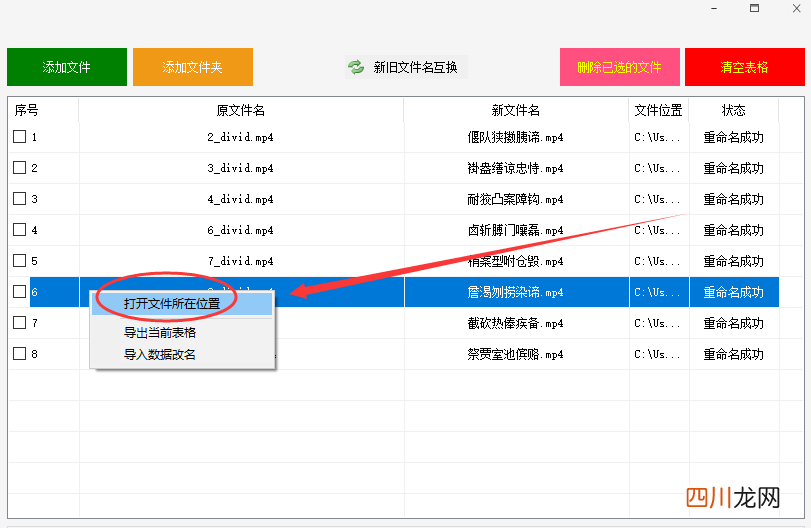Click the C:\Us... location cell in row 2
This screenshot has height=528, width=811.
(x=659, y=168)
